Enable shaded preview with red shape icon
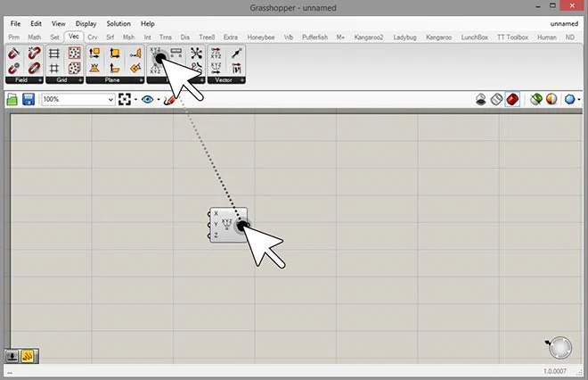 click(512, 100)
